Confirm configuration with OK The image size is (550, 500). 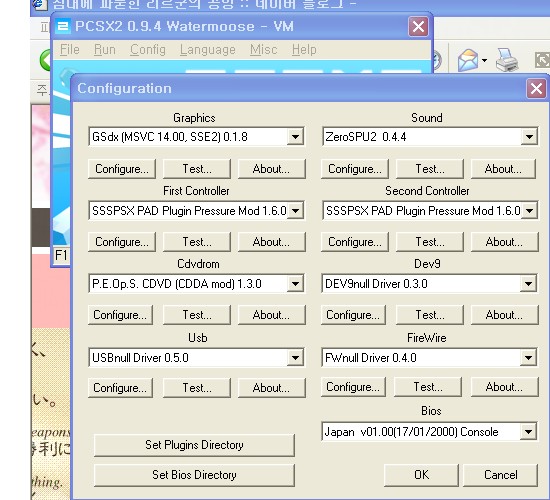(421, 475)
